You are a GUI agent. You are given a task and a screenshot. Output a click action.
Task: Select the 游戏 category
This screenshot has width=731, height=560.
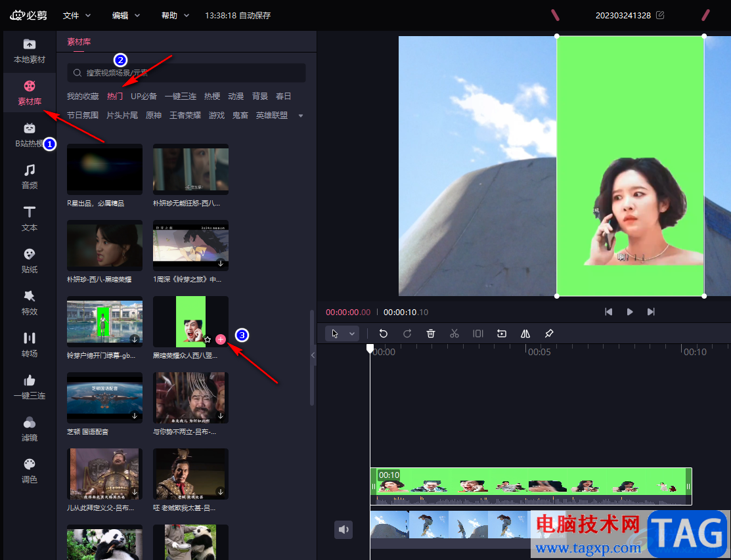coord(217,115)
